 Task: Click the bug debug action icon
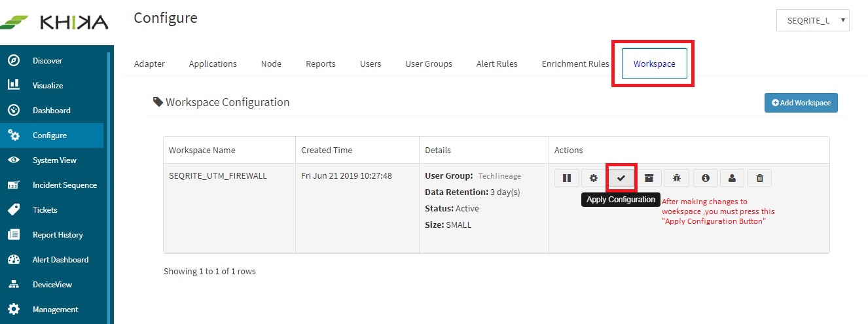[676, 178]
